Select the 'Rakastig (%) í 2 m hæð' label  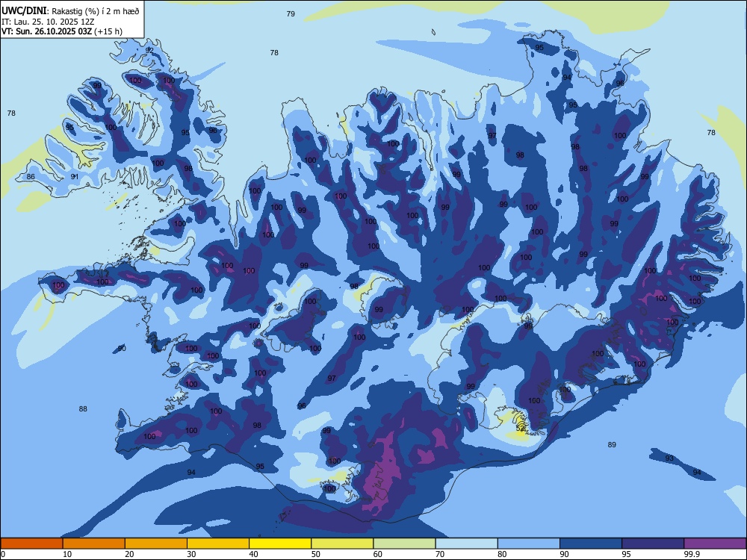click(94, 11)
